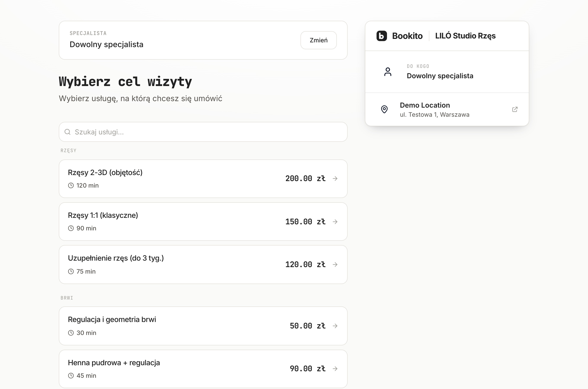Select Rzęsy 2-3D (objętość) service
Screen dimensions: 588x389
[203, 179]
